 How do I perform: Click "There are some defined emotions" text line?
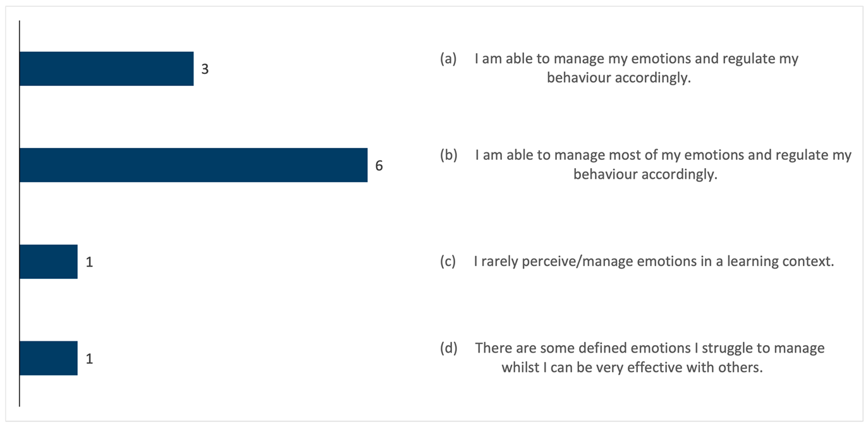click(649, 348)
